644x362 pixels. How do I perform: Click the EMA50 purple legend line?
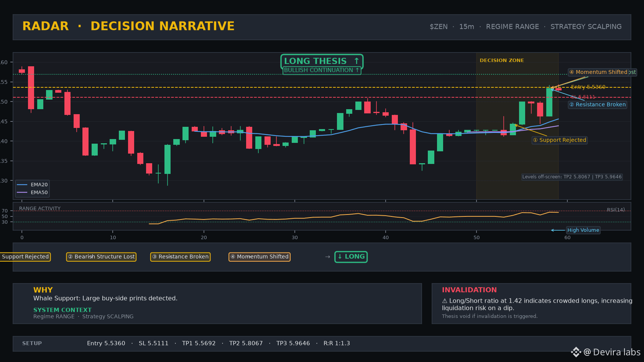(22, 192)
